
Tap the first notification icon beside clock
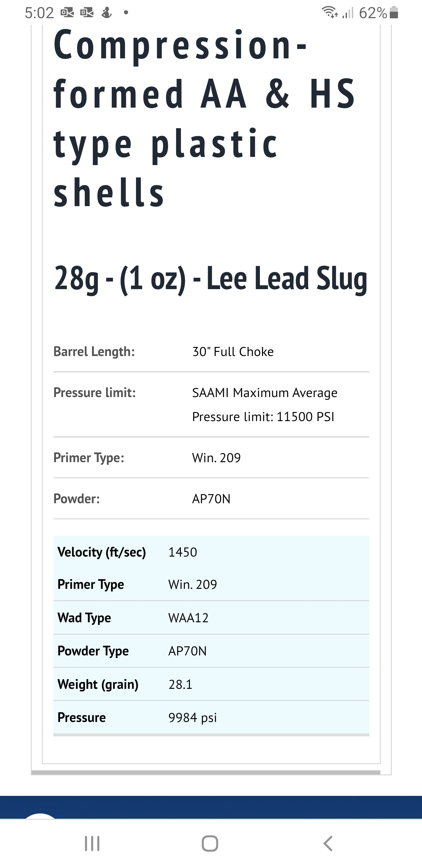point(67,13)
